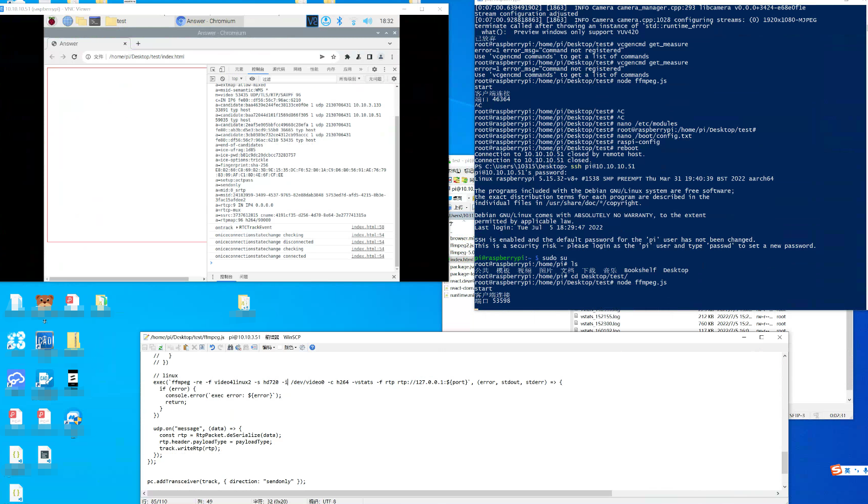Reload the page in Chromium

pyautogui.click(x=74, y=57)
